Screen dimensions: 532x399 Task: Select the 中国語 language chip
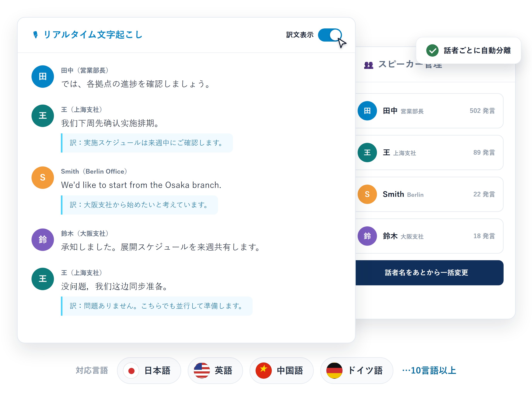click(x=281, y=371)
